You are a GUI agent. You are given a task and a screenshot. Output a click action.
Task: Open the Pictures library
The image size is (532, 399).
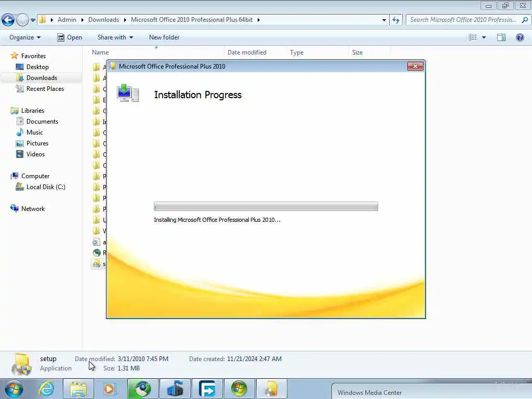coord(37,143)
